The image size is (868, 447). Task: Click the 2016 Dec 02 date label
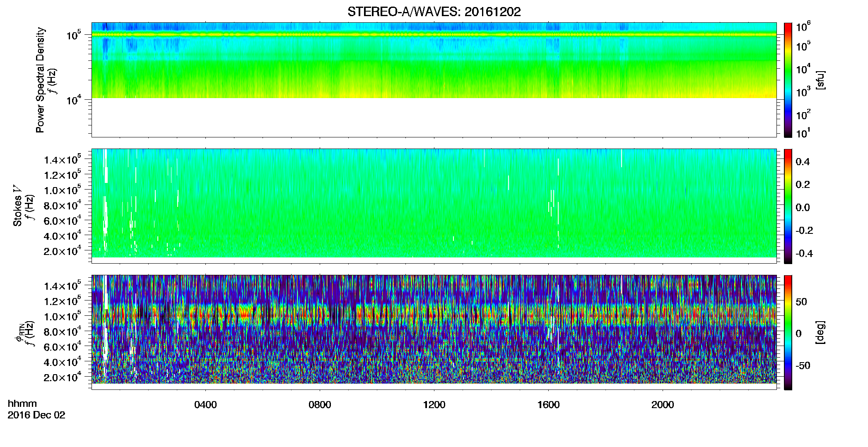(x=36, y=415)
